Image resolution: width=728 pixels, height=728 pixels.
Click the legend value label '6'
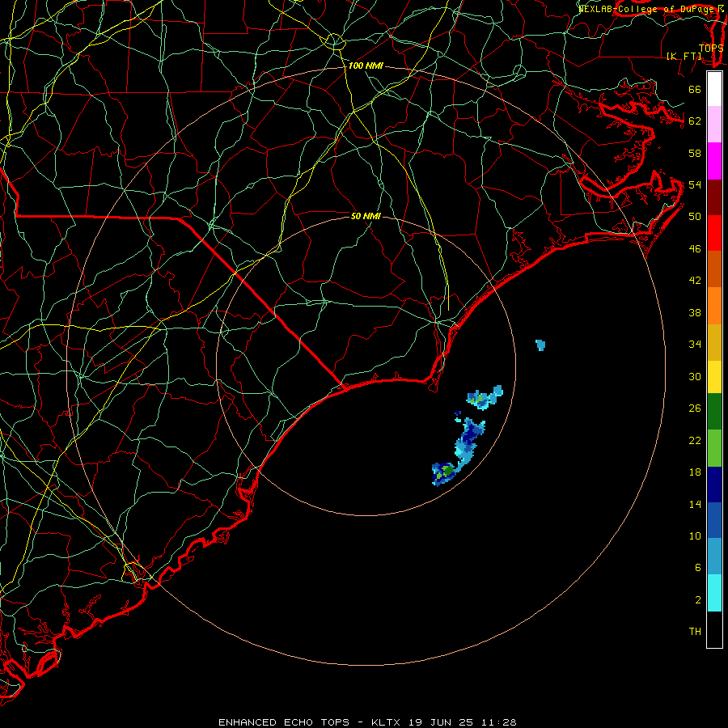[x=698, y=568]
